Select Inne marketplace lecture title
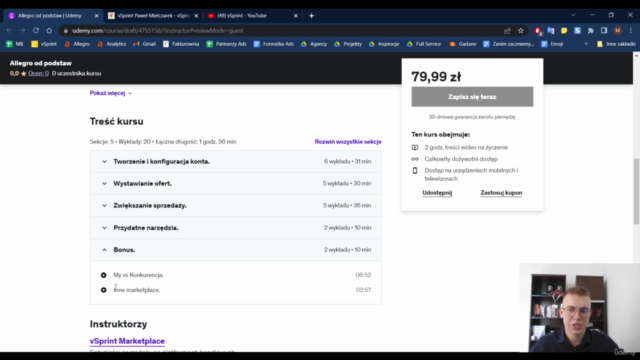Screen dimensions: 640x360 pyautogui.click(x=137, y=290)
